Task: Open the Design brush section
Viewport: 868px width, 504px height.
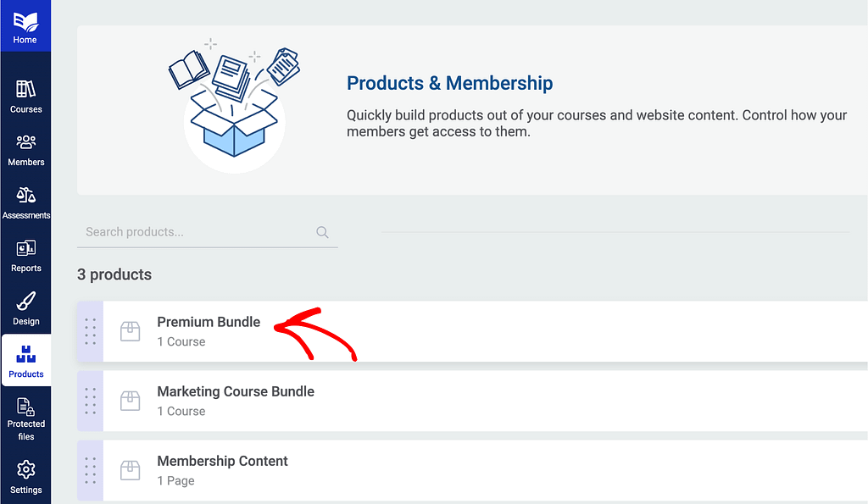Action: tap(25, 309)
